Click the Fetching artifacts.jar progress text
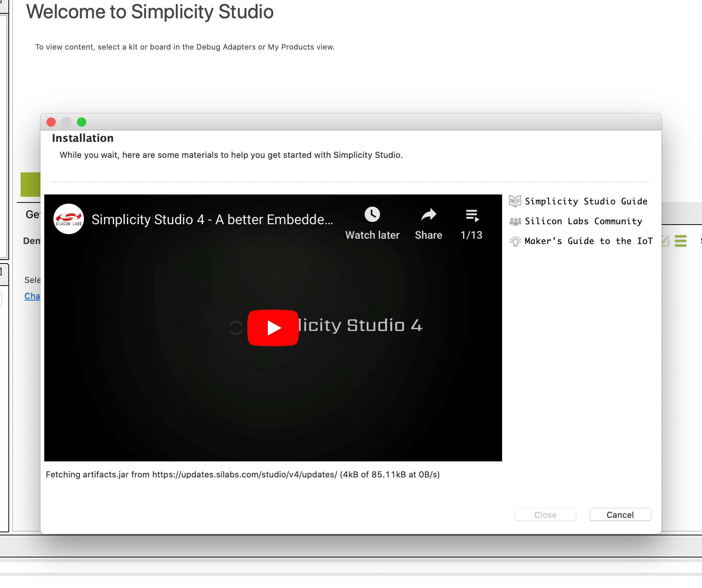 [242, 475]
